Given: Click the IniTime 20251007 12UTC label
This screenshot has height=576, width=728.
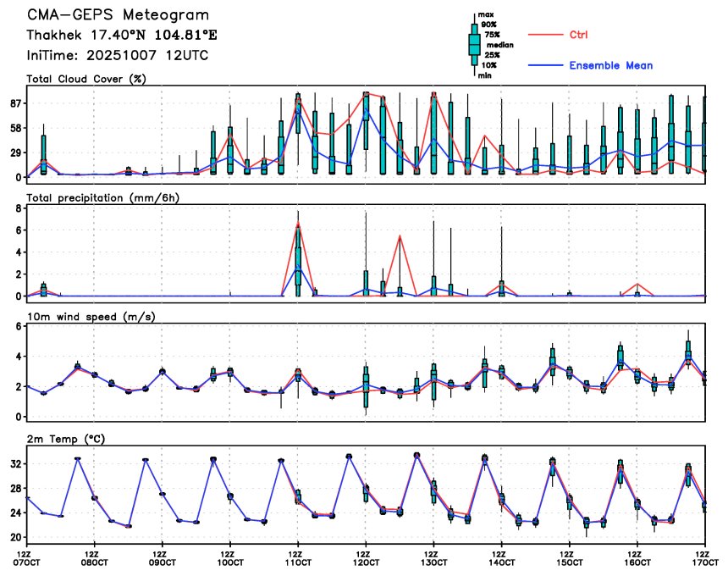Looking at the screenshot, I should (x=118, y=55).
